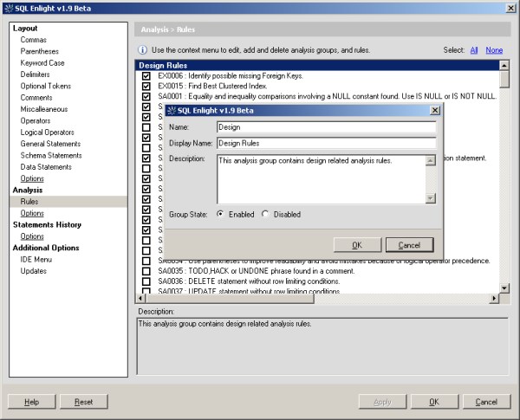Click the group Description text area in dialog
The height and width of the screenshot is (420, 520).
tap(321, 179)
